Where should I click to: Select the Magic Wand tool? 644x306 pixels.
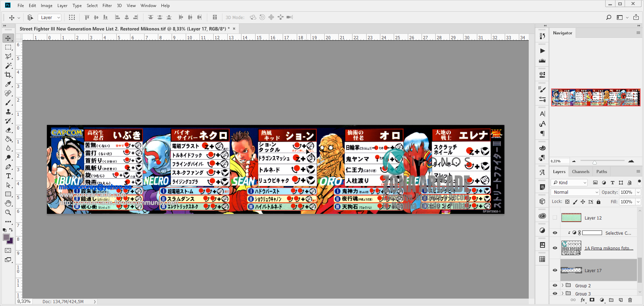(8, 66)
